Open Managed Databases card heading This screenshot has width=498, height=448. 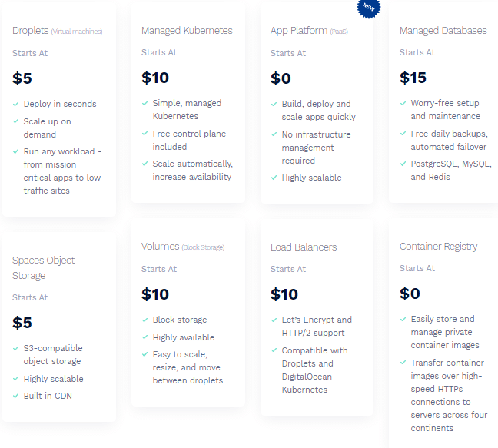coord(443,31)
